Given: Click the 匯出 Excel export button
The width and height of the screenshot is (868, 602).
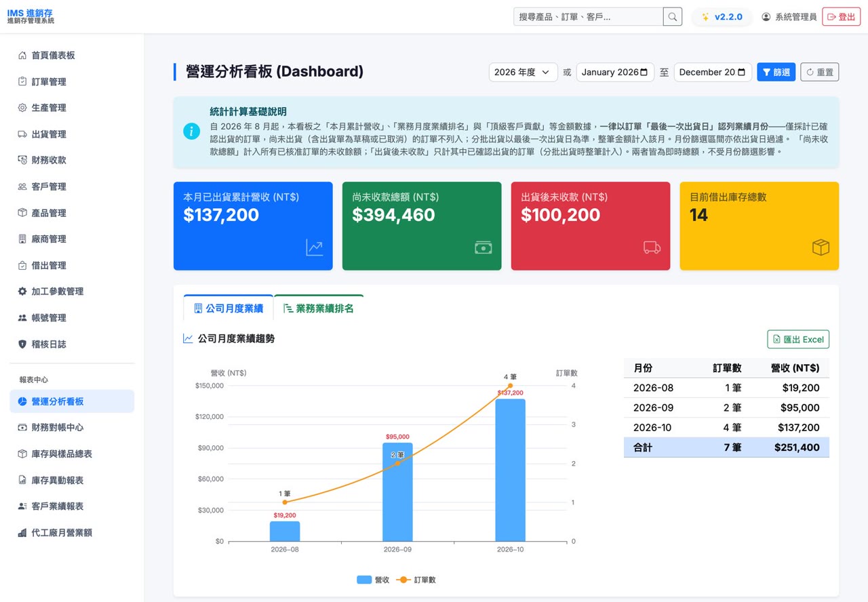Looking at the screenshot, I should pos(798,339).
